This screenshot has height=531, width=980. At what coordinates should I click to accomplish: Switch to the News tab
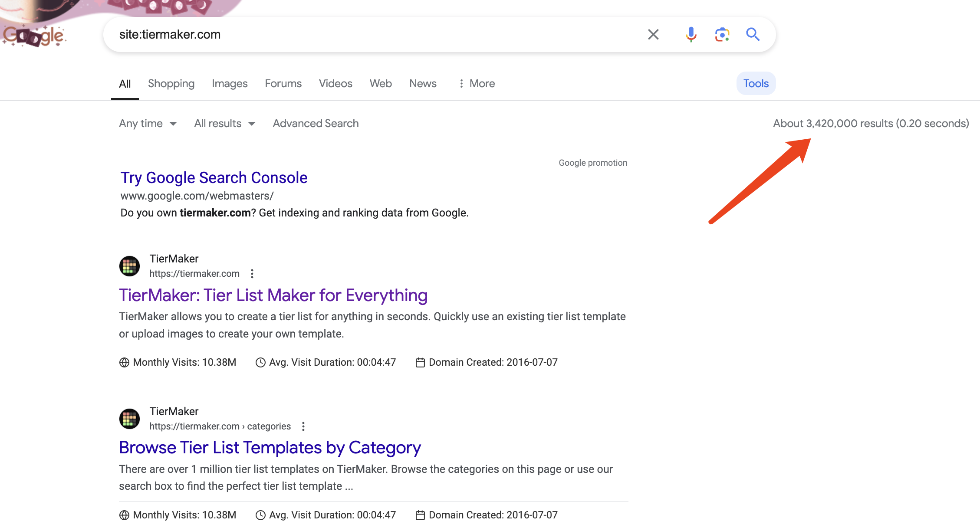[423, 84]
